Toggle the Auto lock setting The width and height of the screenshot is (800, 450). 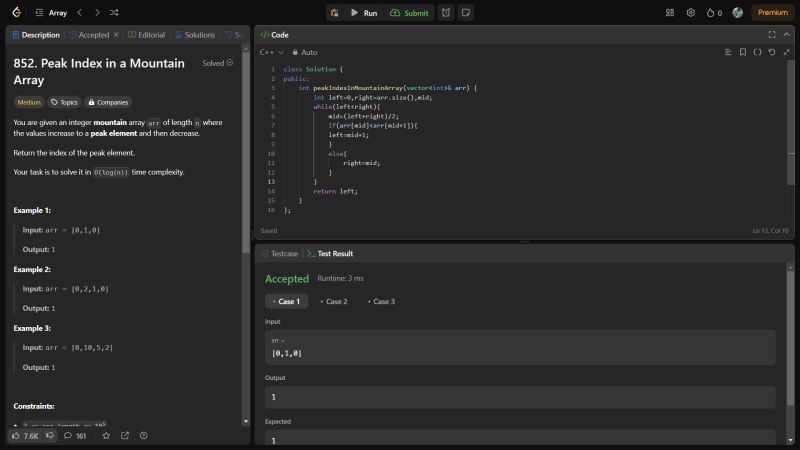(303, 52)
